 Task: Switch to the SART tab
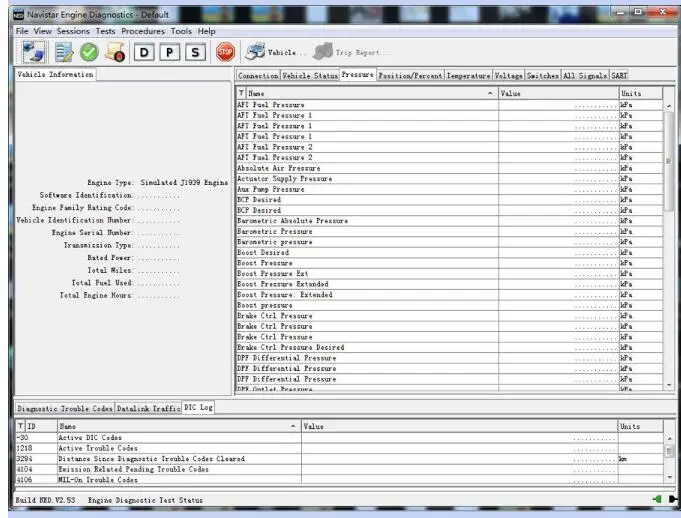point(619,76)
